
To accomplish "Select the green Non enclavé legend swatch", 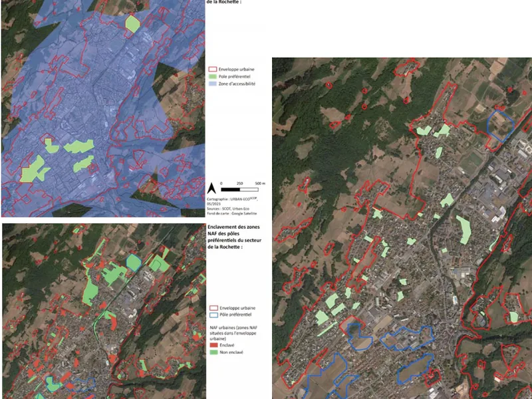I will tap(213, 352).
